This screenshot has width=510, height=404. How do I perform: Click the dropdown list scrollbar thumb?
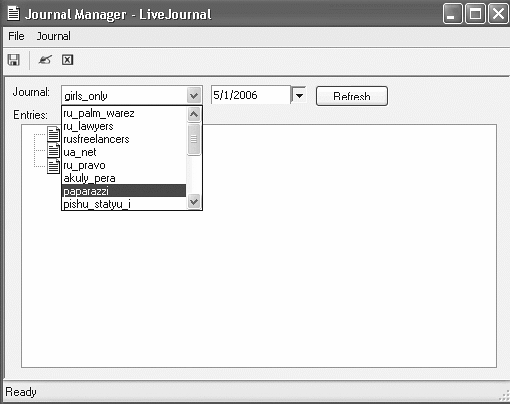coord(194,139)
